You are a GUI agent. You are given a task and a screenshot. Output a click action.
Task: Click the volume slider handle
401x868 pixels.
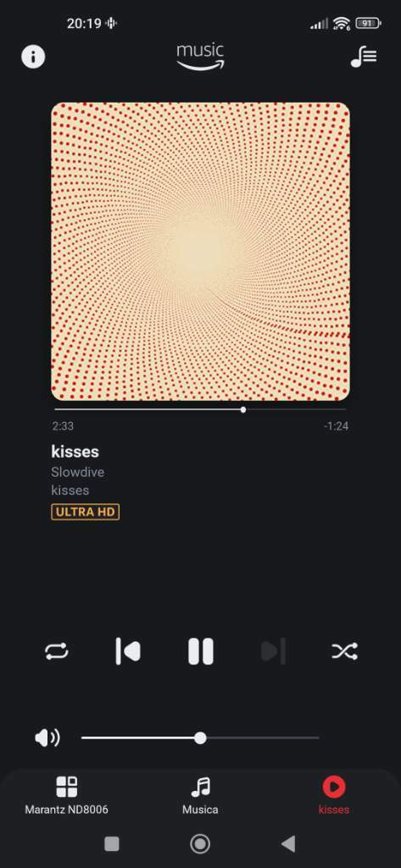click(200, 738)
